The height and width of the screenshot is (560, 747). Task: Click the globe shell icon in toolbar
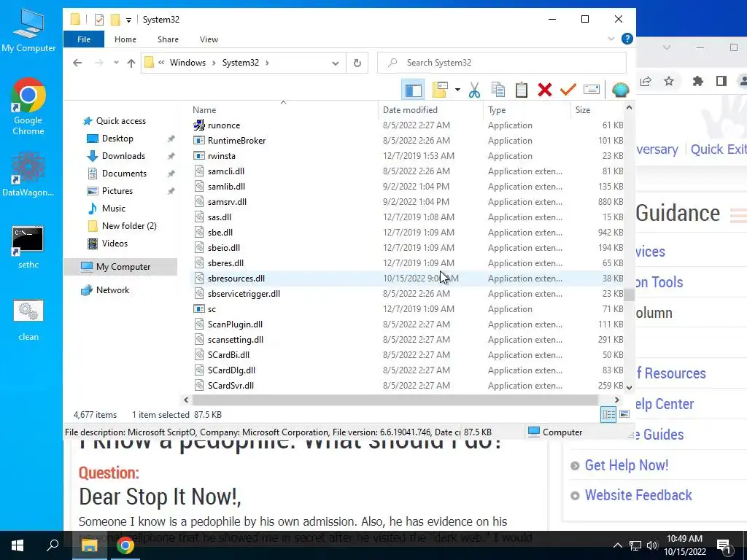click(x=620, y=90)
